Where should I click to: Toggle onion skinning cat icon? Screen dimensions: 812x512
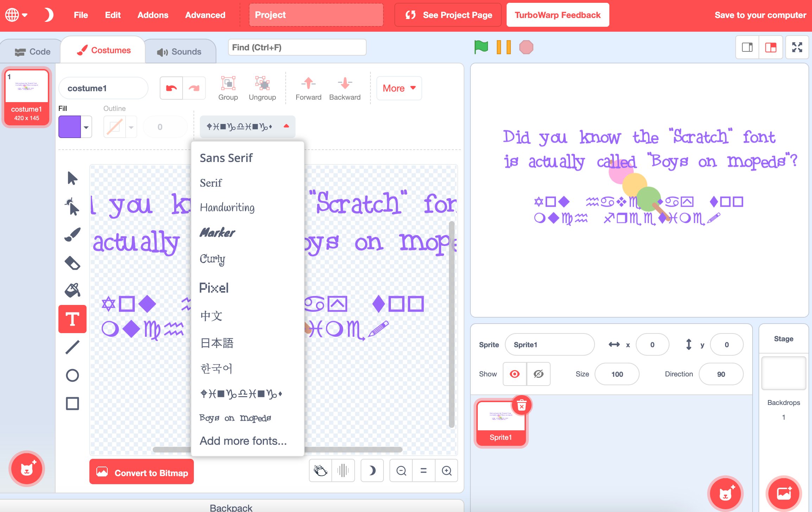(321, 470)
